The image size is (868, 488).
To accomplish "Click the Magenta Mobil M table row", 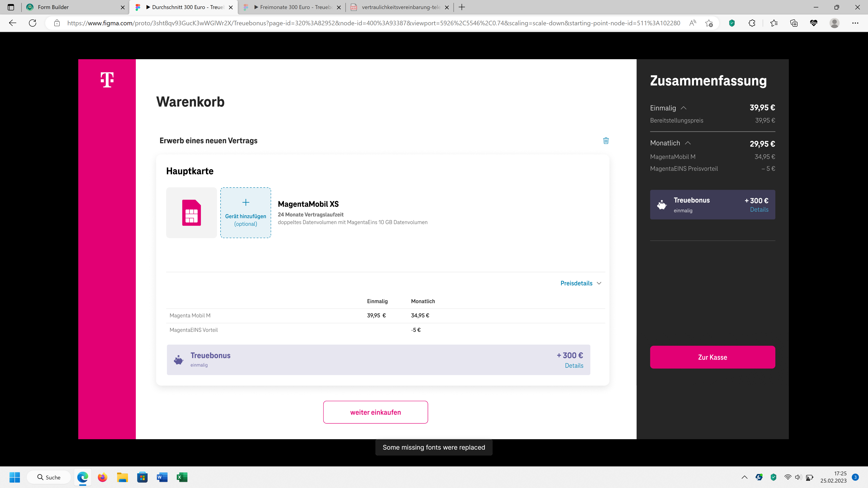I will (385, 316).
